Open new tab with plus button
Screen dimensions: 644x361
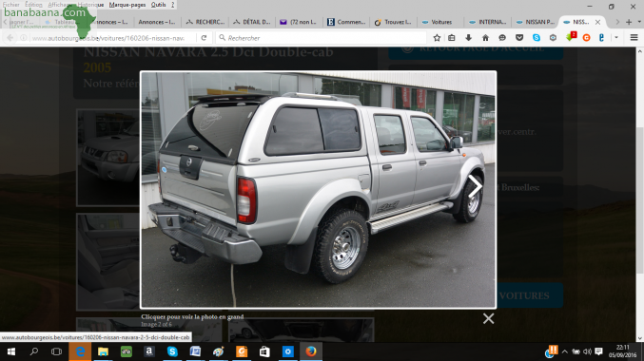629,22
